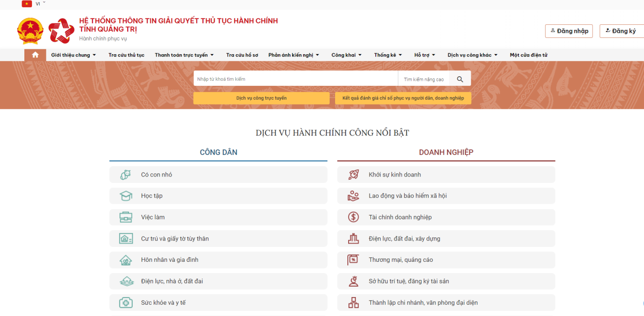Click the add-user icon in Đăng ký button
This screenshot has height=316, width=644.
click(608, 31)
